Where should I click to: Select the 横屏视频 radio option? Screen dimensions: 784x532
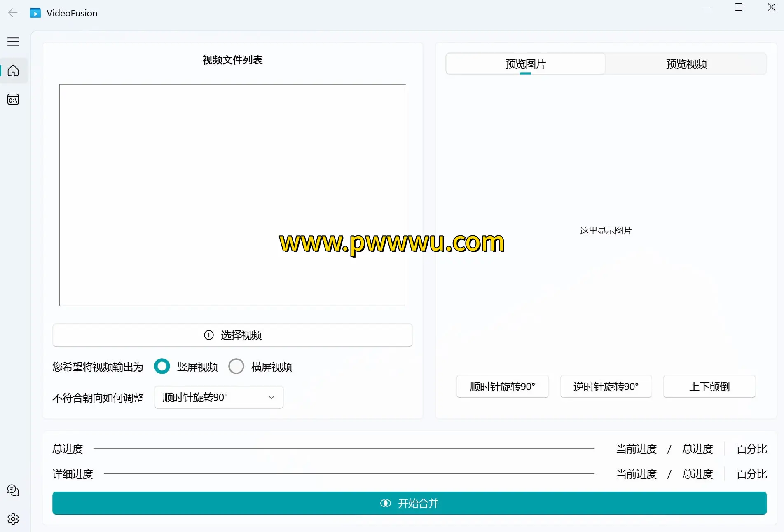tap(236, 366)
